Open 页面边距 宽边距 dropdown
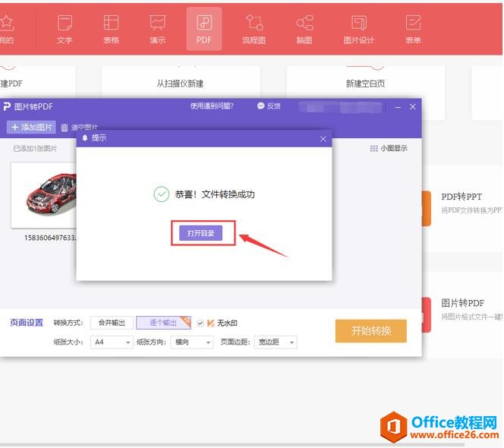 point(276,342)
